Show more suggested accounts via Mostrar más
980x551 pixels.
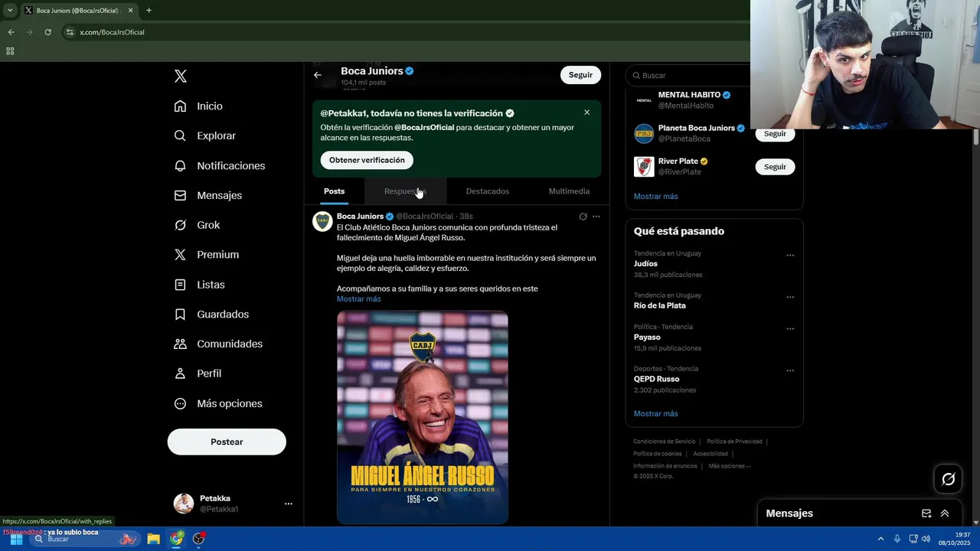[655, 196]
